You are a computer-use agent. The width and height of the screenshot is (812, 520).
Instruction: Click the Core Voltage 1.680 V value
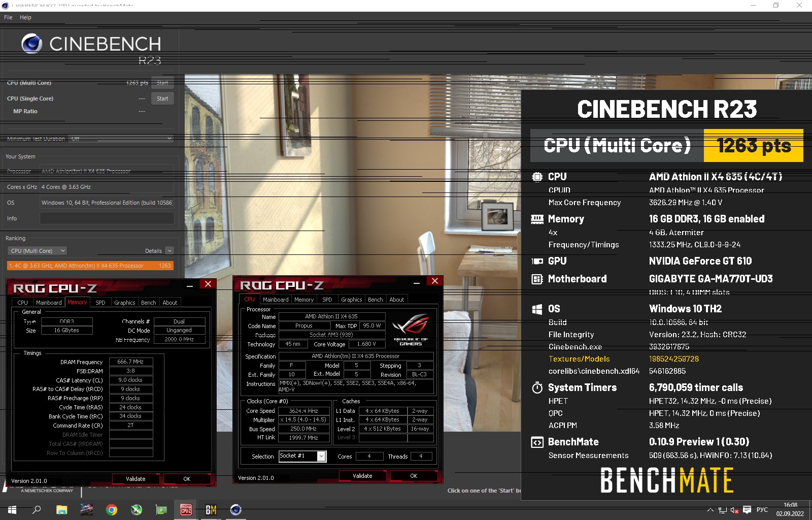pyautogui.click(x=366, y=344)
